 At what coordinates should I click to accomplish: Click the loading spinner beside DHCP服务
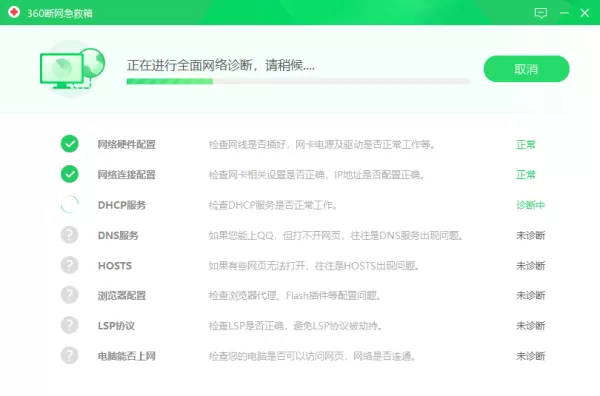pos(70,204)
